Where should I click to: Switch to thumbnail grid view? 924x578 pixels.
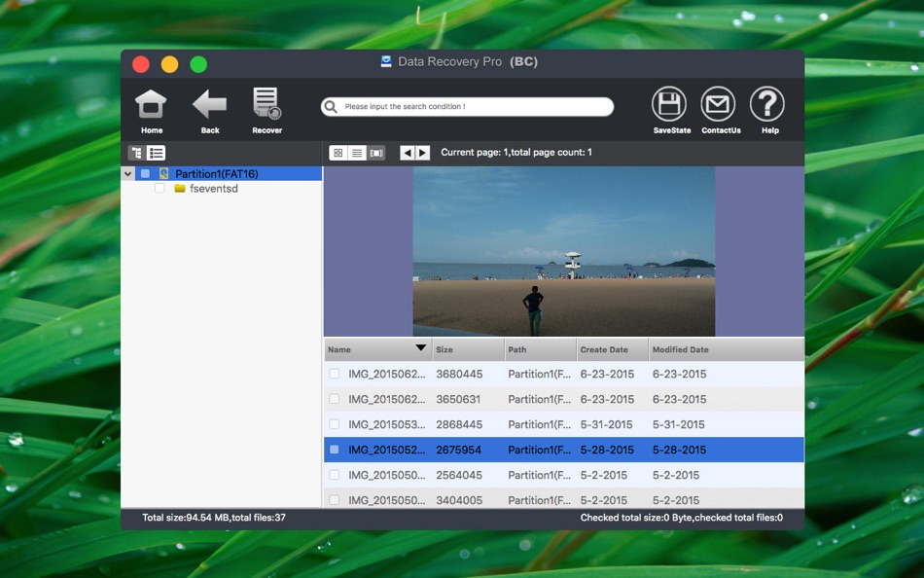click(338, 153)
